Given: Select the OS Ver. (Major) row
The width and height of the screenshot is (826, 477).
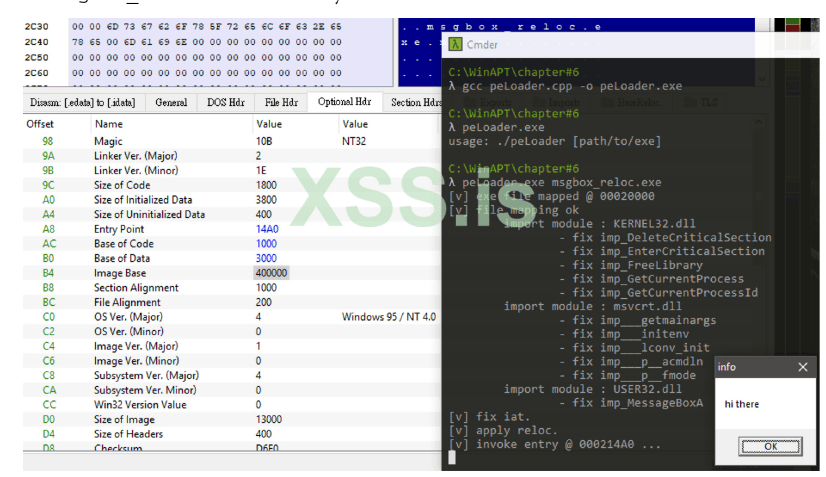Looking at the screenshot, I should coord(230,317).
